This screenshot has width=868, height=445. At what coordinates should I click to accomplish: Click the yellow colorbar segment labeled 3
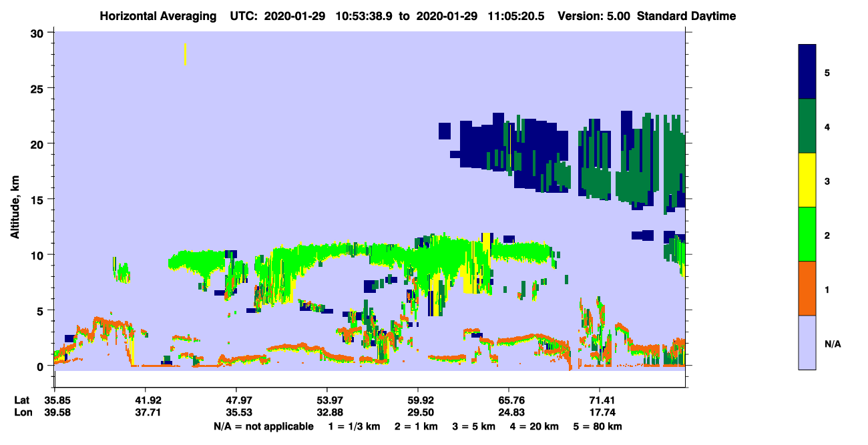pos(807,180)
